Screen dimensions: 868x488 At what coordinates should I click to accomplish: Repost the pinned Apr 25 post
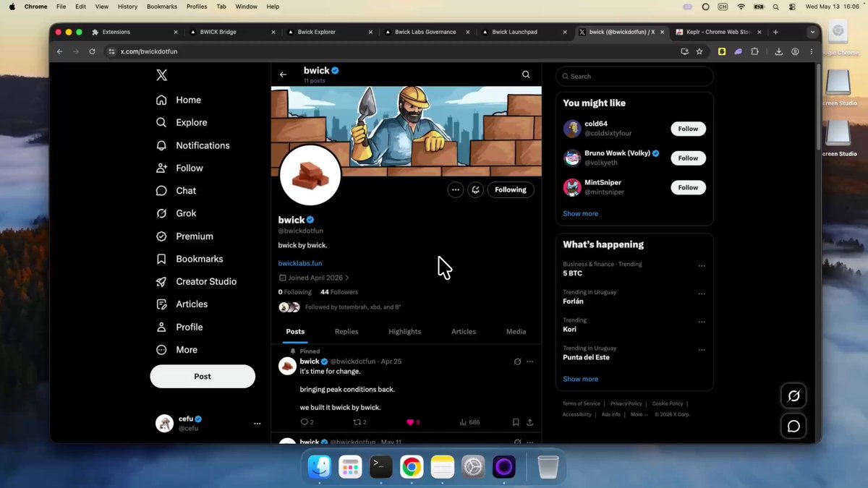(359, 422)
